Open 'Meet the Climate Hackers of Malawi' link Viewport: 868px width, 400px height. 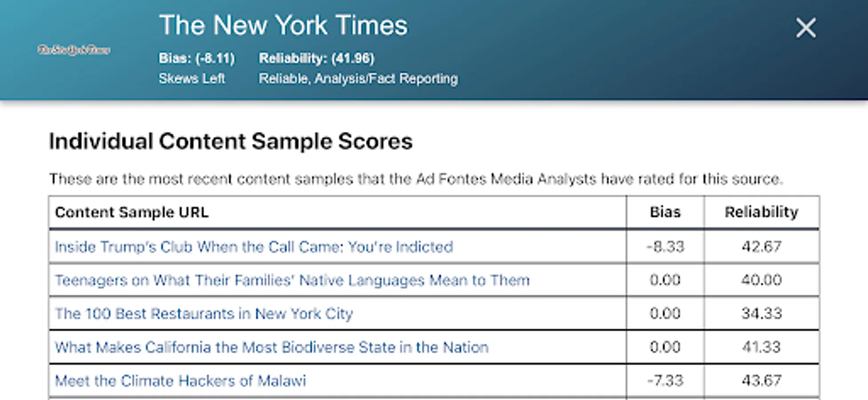pyautogui.click(x=180, y=381)
